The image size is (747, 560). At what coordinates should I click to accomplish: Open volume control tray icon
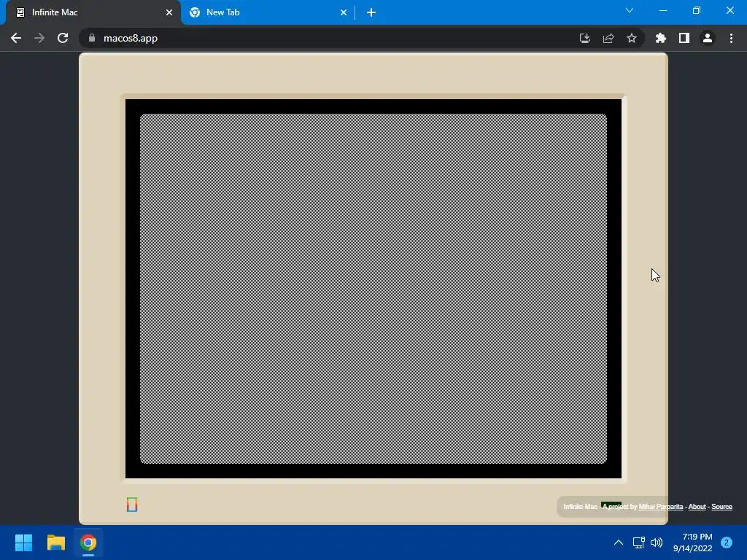tap(657, 542)
